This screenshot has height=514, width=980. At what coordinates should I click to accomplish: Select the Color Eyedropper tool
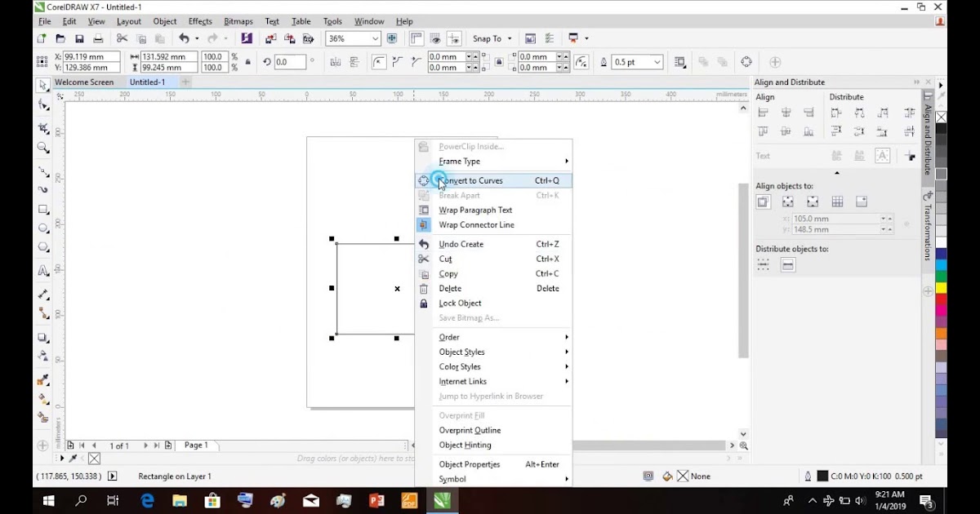pos(43,380)
